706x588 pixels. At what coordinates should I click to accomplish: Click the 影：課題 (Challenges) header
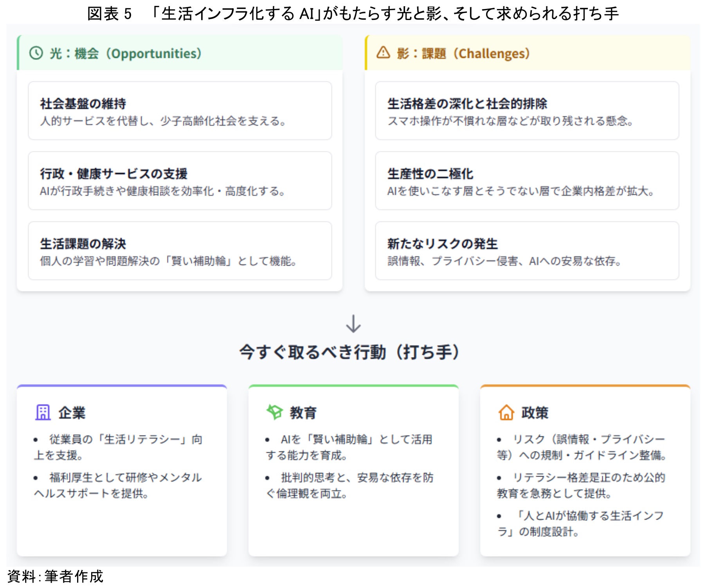463,54
